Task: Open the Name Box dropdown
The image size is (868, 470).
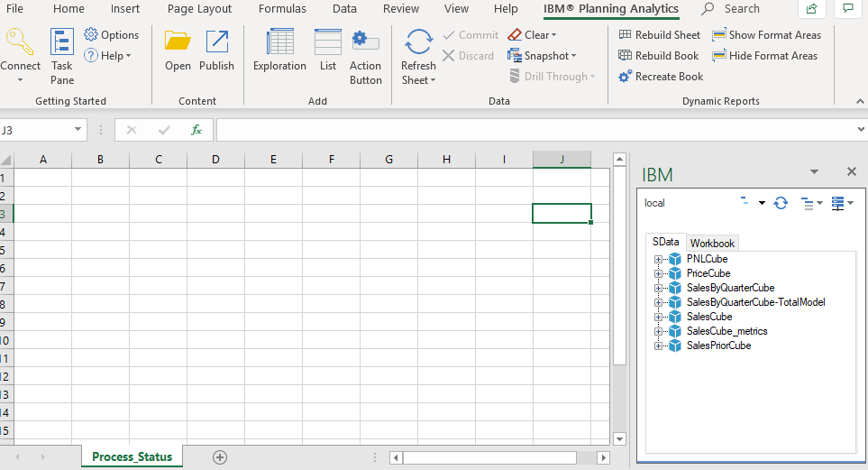Action: (x=78, y=130)
